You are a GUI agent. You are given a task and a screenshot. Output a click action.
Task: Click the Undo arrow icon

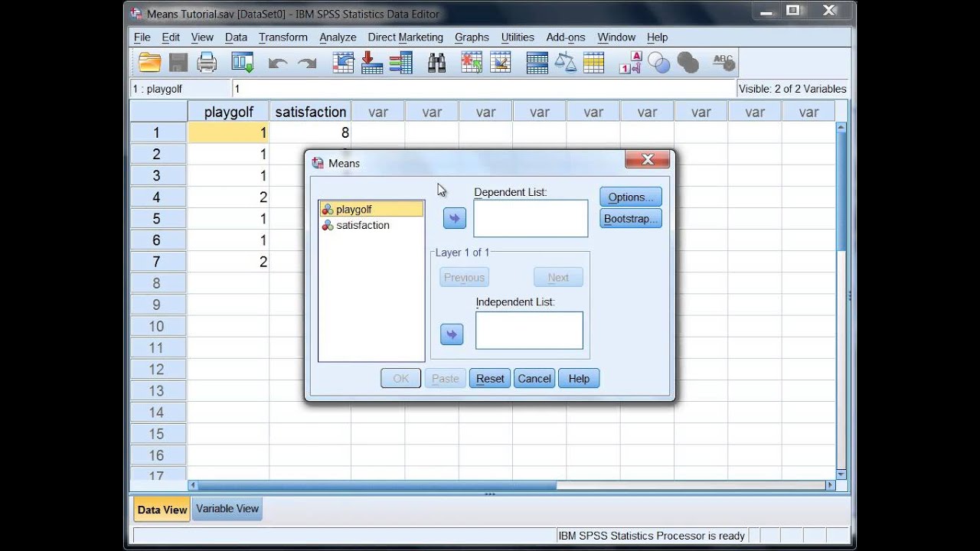277,64
